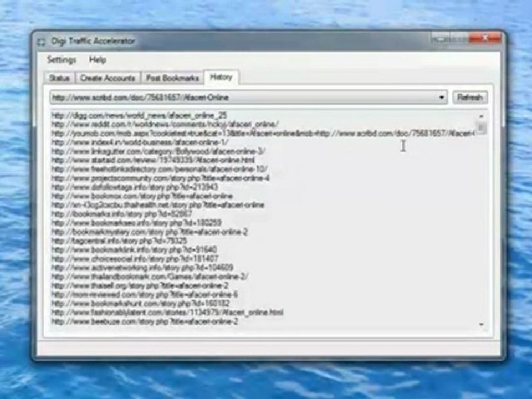The height and width of the screenshot is (399, 532).
Task: Click the Refresh button
Action: [x=470, y=98]
